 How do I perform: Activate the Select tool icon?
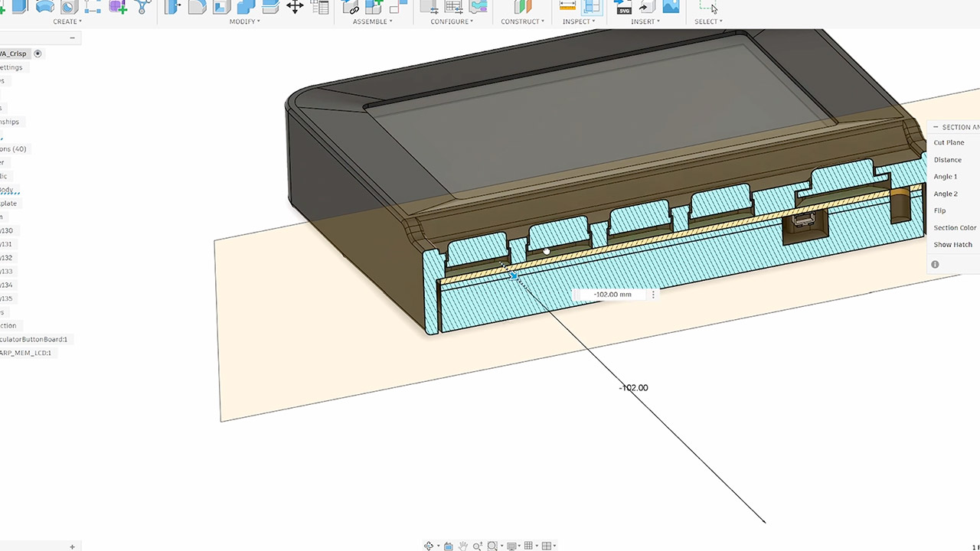pos(708,7)
